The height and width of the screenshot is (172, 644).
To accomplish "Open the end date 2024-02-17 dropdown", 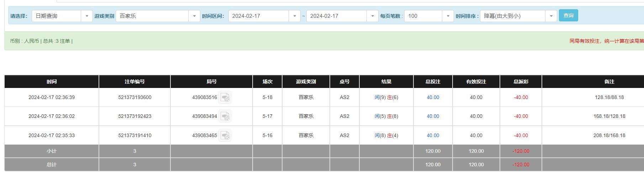I will coord(342,16).
